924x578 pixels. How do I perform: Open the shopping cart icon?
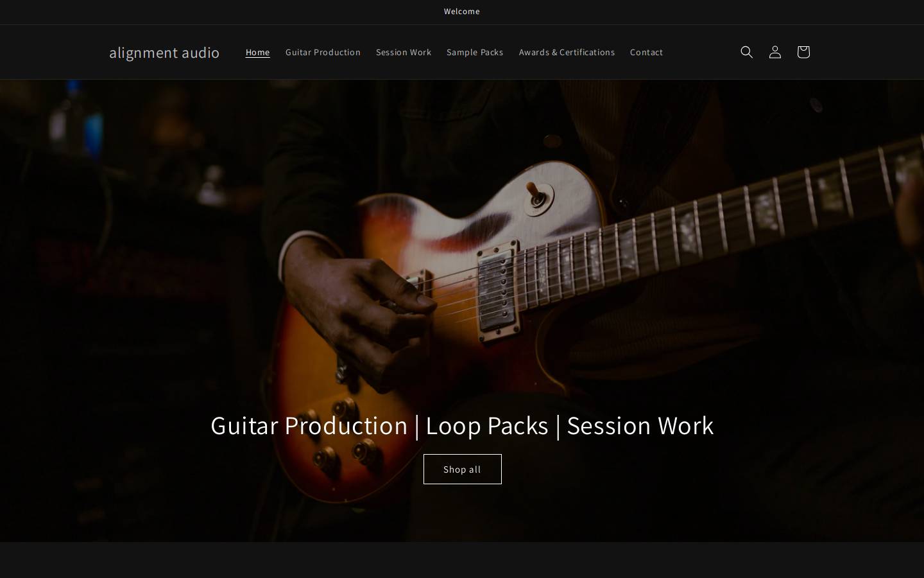803,52
